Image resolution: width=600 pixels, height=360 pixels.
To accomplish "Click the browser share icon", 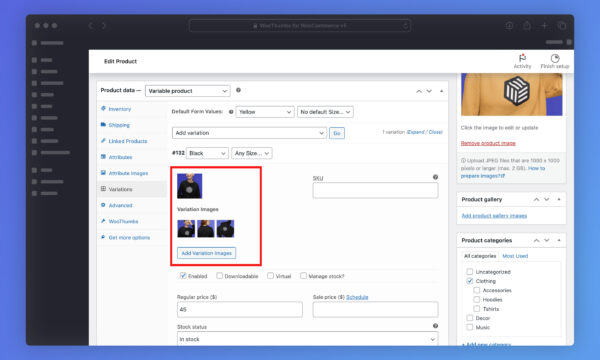I will click(527, 26).
